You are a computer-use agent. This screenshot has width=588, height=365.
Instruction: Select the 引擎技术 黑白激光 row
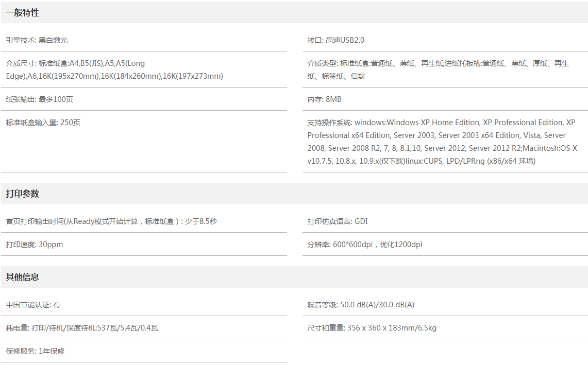37,40
